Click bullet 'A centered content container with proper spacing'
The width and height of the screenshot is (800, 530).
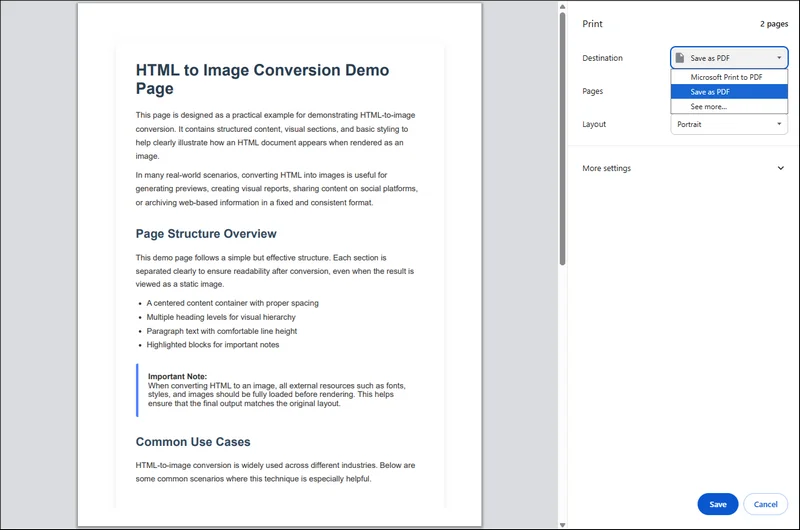tap(232, 303)
